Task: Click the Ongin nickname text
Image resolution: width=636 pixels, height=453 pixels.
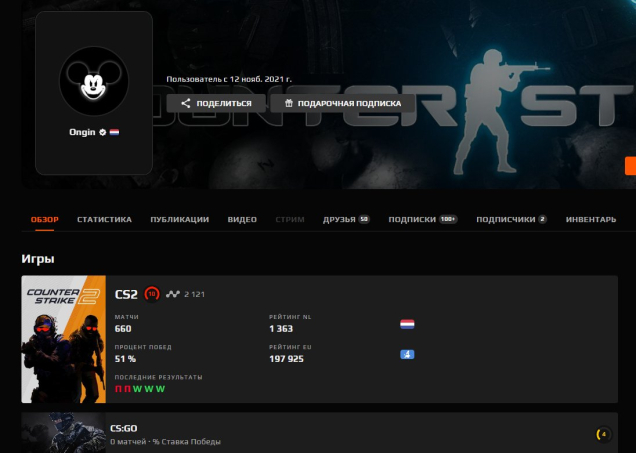Action: click(82, 132)
